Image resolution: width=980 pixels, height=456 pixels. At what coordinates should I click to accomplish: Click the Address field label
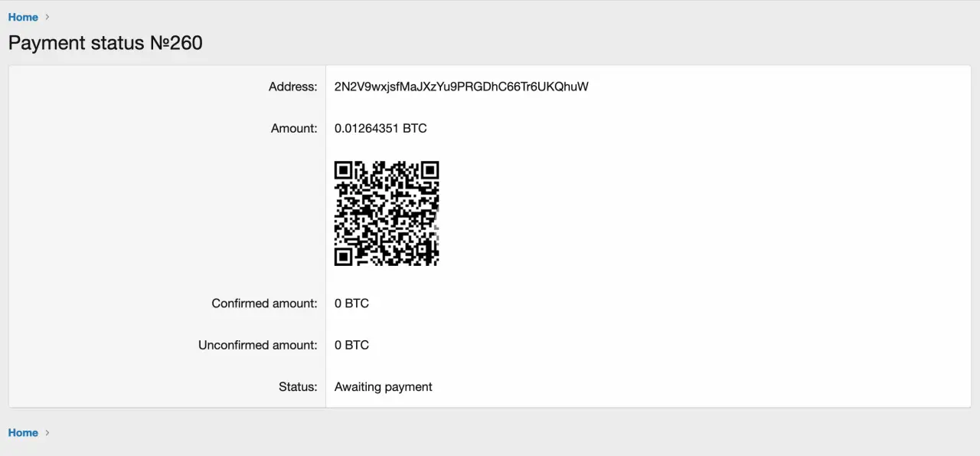[292, 87]
